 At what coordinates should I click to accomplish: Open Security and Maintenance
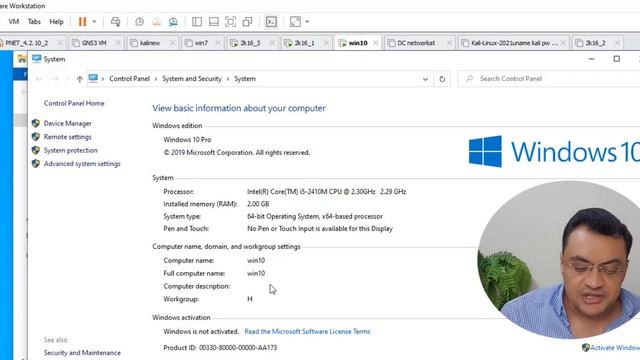pos(82,353)
